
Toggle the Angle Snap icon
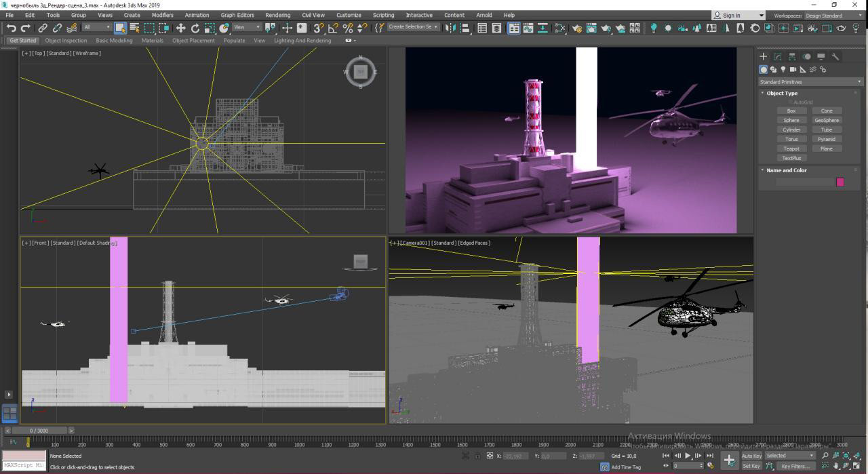click(333, 28)
